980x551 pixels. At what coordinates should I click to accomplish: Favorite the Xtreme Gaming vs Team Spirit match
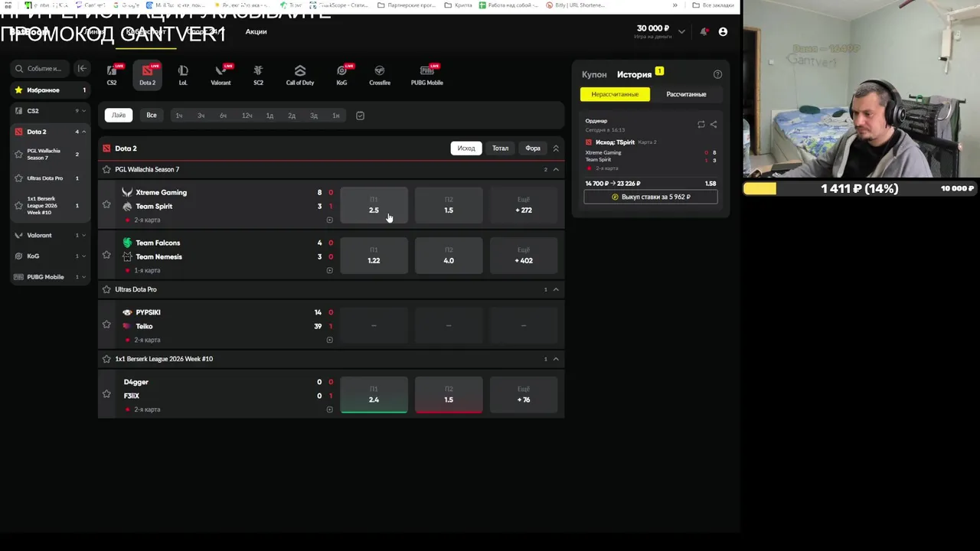click(106, 204)
